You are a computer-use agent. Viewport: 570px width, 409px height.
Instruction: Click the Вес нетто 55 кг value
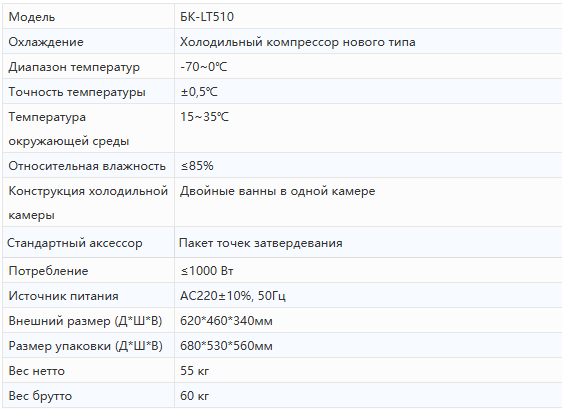click(x=194, y=371)
